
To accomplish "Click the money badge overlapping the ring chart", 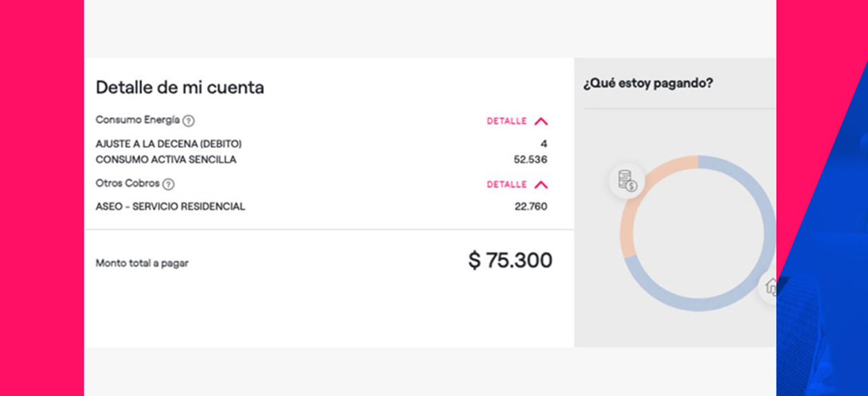I will click(627, 180).
